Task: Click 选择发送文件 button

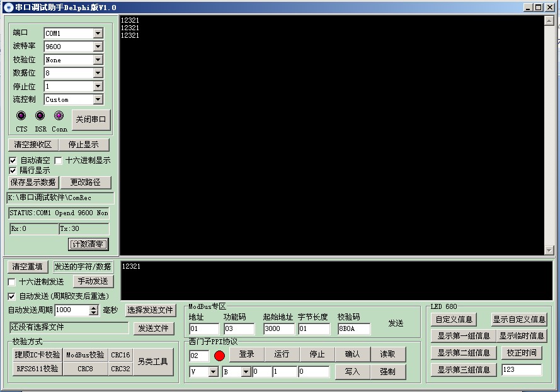Action: pyautogui.click(x=151, y=310)
